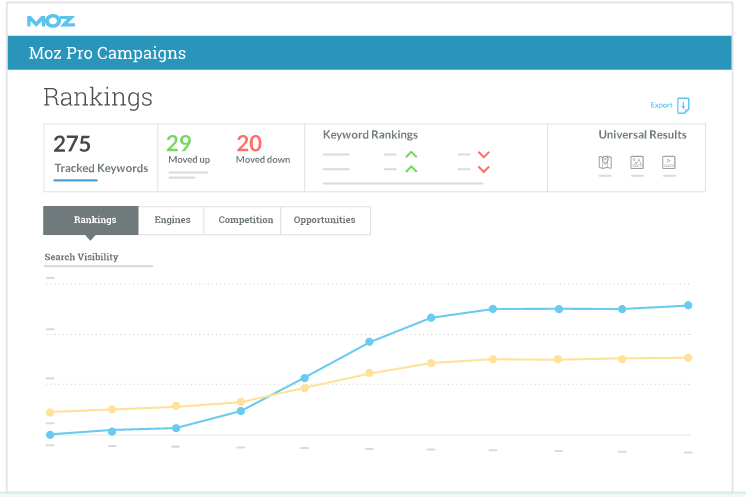Click the Export download icon
This screenshot has width=746, height=497.
pyautogui.click(x=683, y=106)
